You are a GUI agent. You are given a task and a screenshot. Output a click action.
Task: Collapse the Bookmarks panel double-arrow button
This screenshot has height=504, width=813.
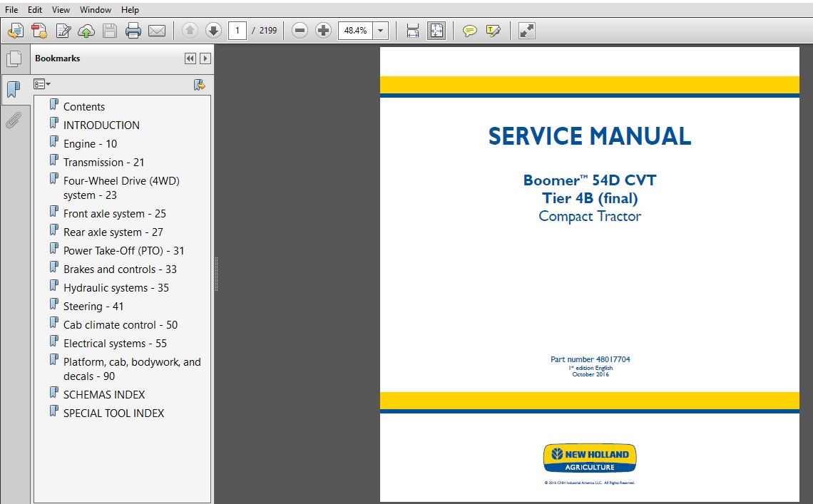190,58
